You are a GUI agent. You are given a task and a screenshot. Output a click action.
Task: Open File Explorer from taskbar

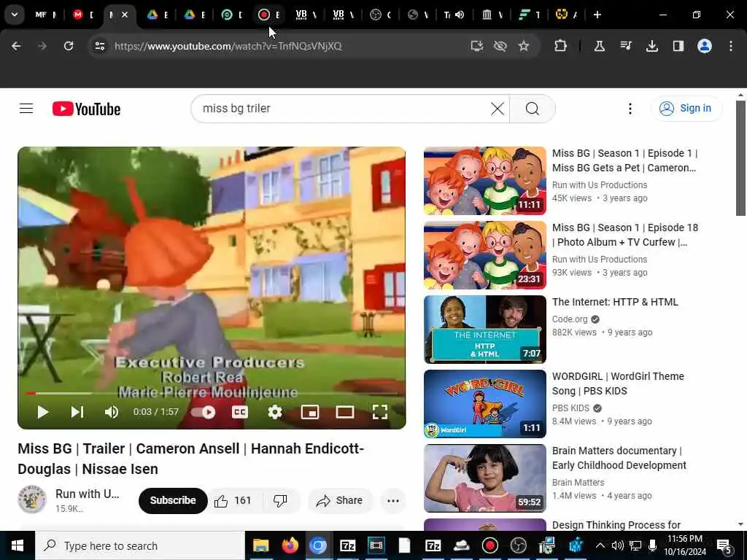point(260,545)
